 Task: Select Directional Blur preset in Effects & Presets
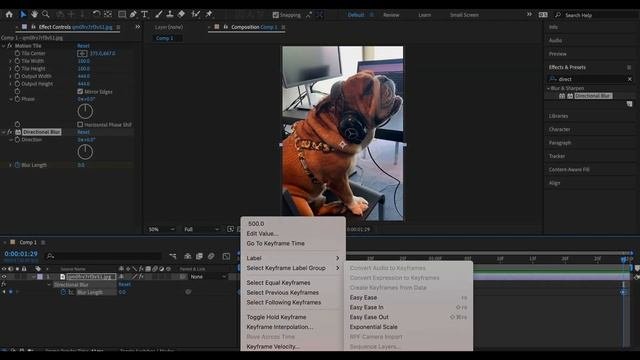[593, 96]
